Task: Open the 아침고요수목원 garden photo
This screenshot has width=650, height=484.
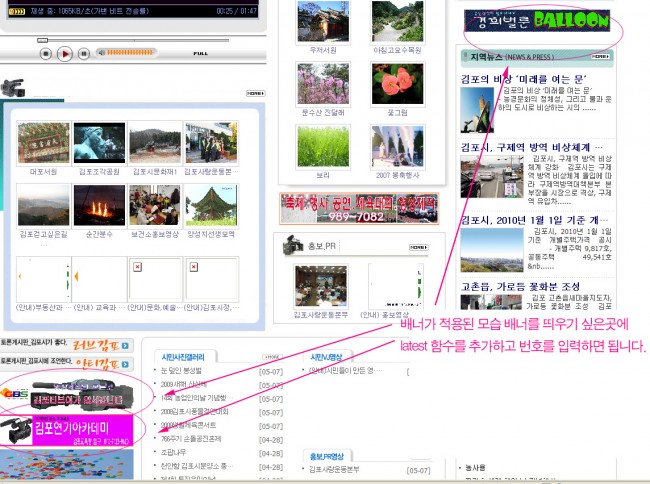Action: (x=398, y=21)
